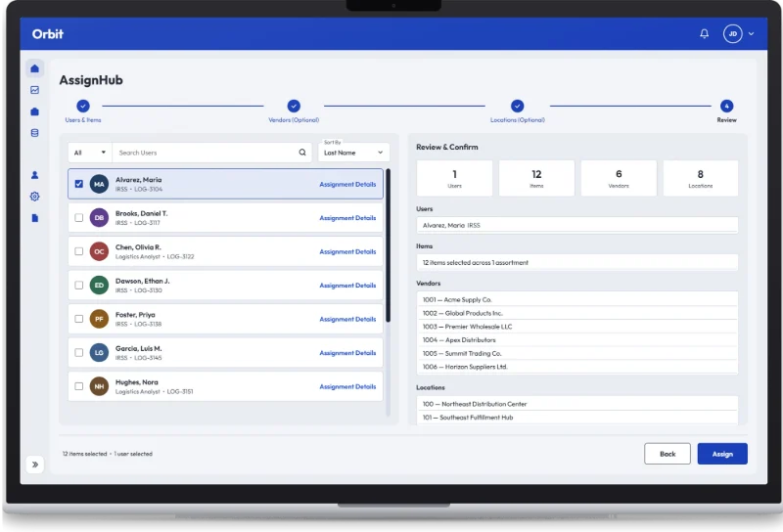Open the Home icon in sidebar
Screen dimensions: 783x532
[34, 68]
